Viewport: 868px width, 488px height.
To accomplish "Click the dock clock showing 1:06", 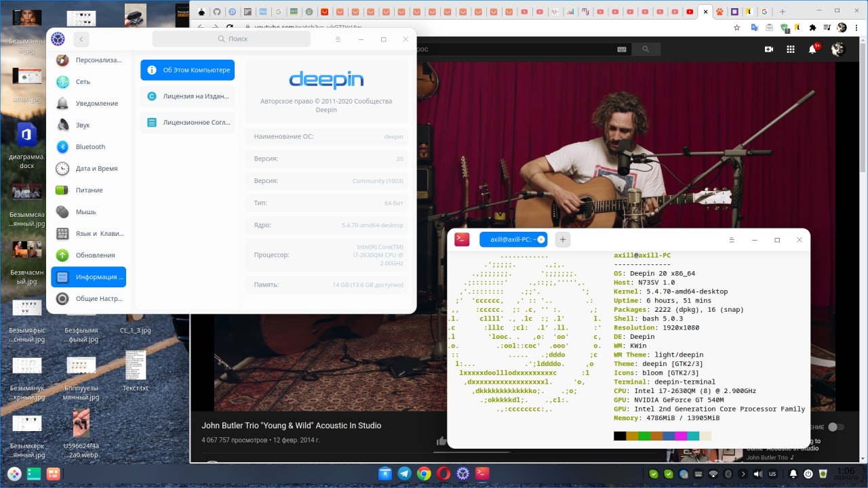I will [846, 474].
